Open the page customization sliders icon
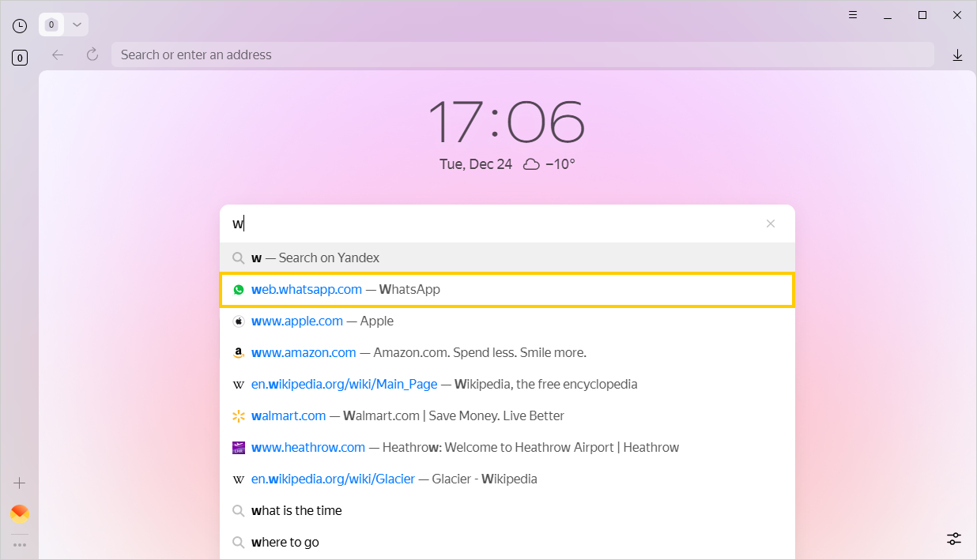This screenshot has width=977, height=560. [954, 539]
